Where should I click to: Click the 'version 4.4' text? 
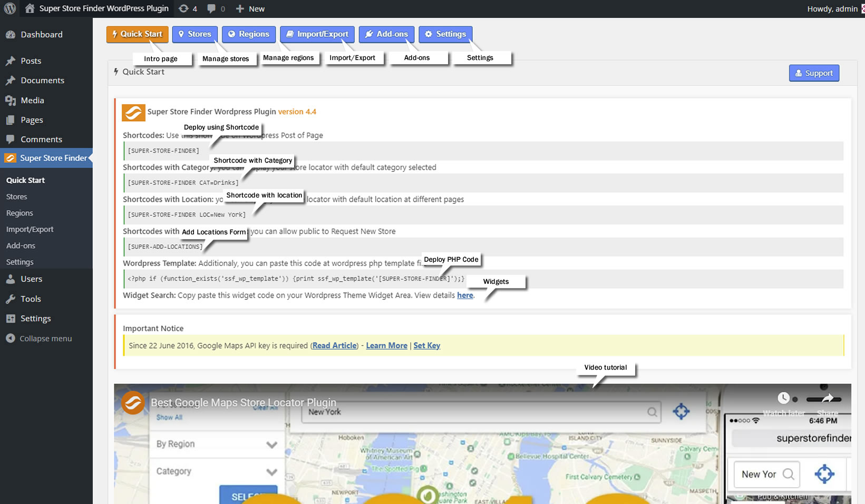[x=297, y=112]
